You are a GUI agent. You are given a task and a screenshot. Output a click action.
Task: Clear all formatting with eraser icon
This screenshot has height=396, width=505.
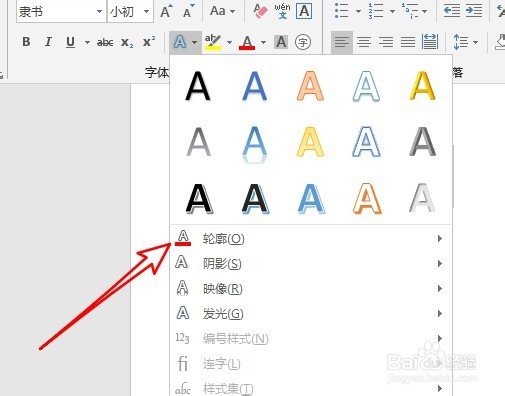260,11
